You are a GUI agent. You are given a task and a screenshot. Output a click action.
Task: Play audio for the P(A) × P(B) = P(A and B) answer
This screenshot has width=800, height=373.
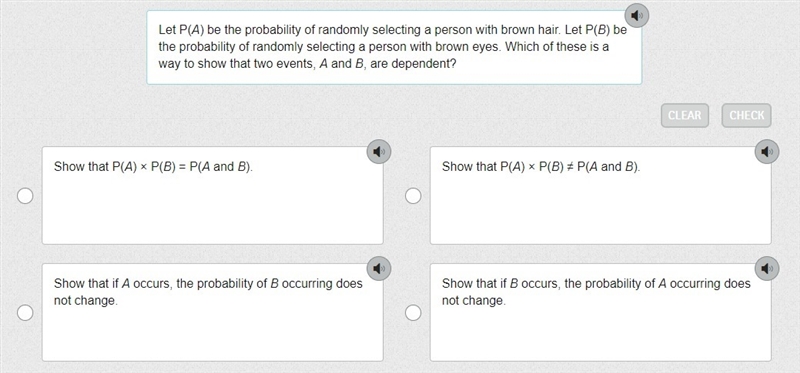379,152
